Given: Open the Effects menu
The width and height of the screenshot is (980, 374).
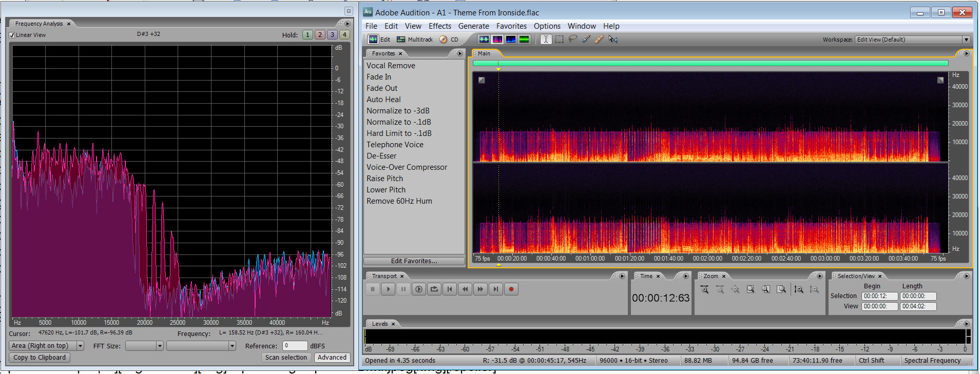Looking at the screenshot, I should click(439, 26).
